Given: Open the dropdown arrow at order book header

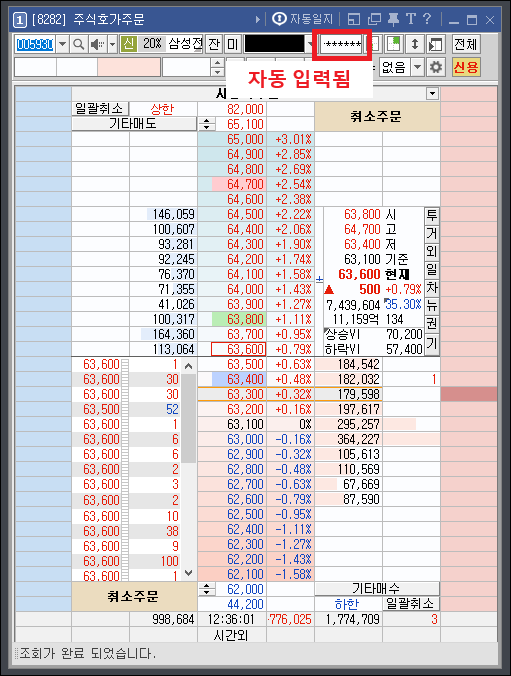Looking at the screenshot, I should point(432,93).
